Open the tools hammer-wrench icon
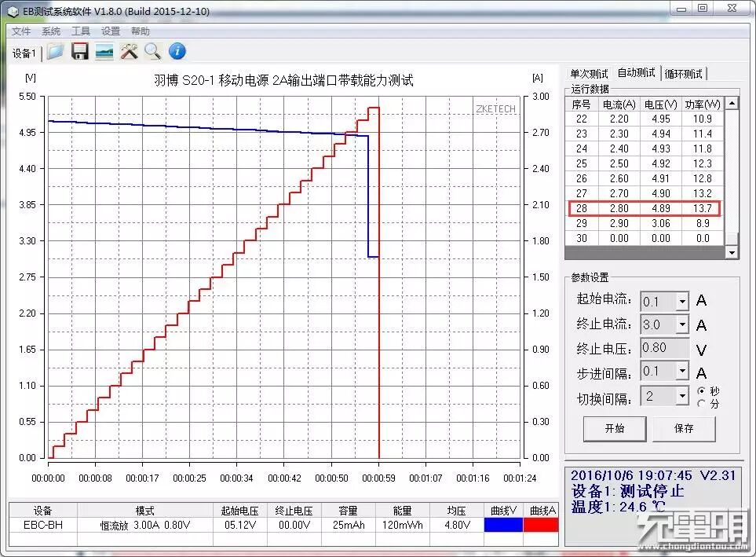 pos(129,51)
